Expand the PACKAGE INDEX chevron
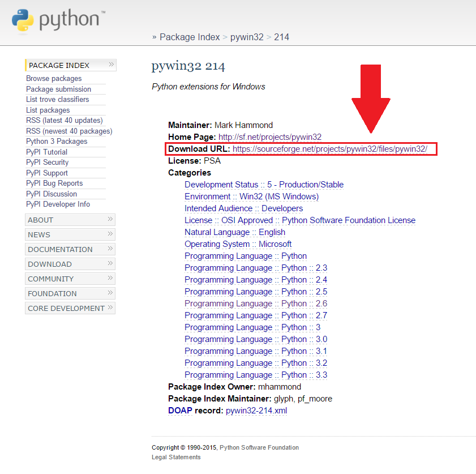This screenshot has height=474, width=476. point(111,65)
